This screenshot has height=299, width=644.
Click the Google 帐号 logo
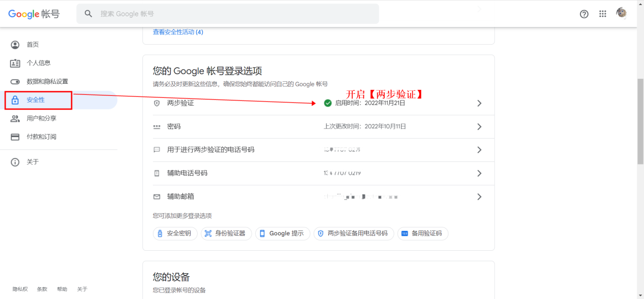click(34, 14)
